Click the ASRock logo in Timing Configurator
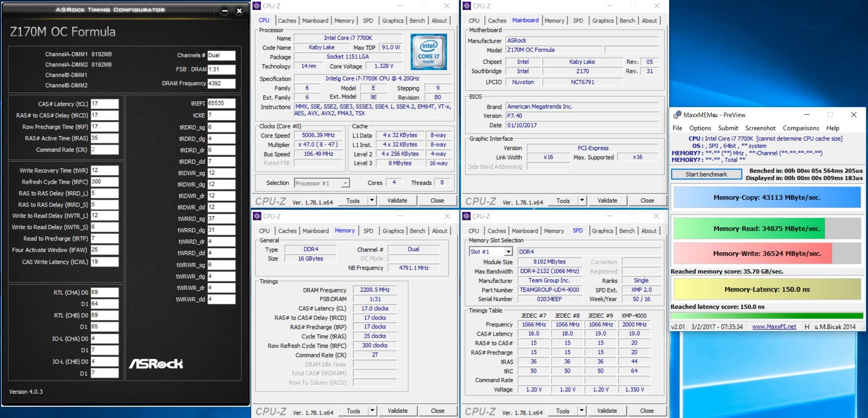Image resolution: width=868 pixels, height=418 pixels. coord(156,364)
